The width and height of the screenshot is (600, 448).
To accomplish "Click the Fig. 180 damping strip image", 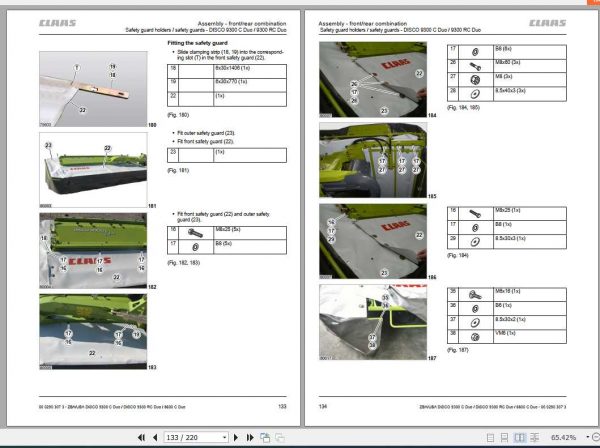I will click(93, 89).
